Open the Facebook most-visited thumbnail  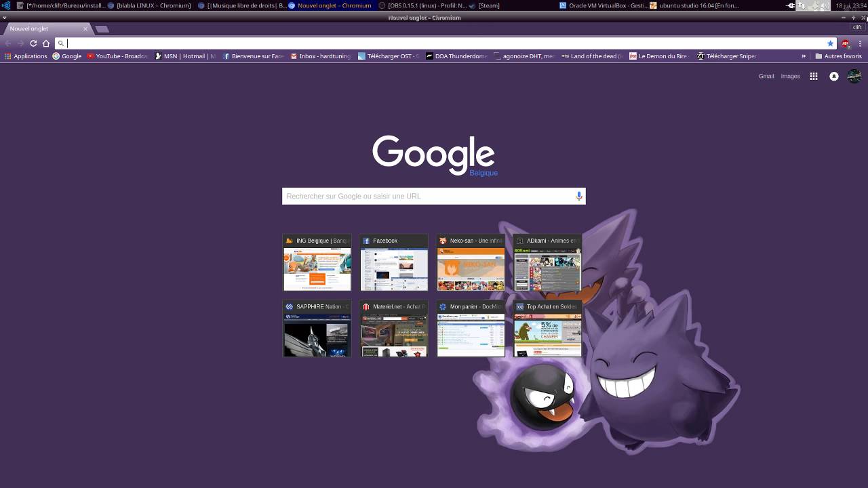coord(394,262)
